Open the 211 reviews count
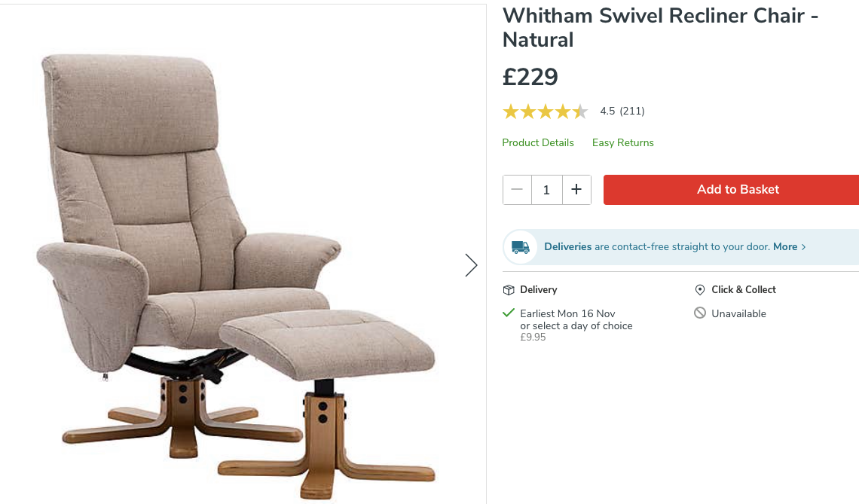Viewport: 859px width, 504px height. click(x=632, y=111)
